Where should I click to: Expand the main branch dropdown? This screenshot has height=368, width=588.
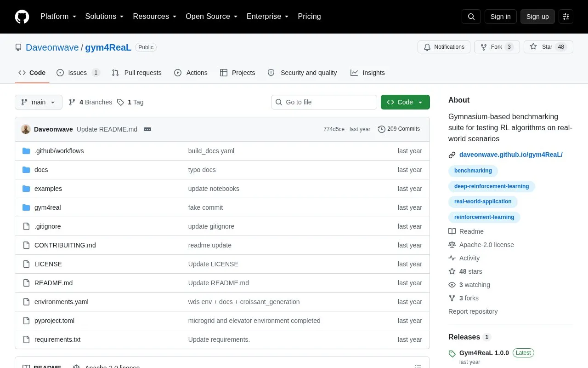tap(39, 102)
